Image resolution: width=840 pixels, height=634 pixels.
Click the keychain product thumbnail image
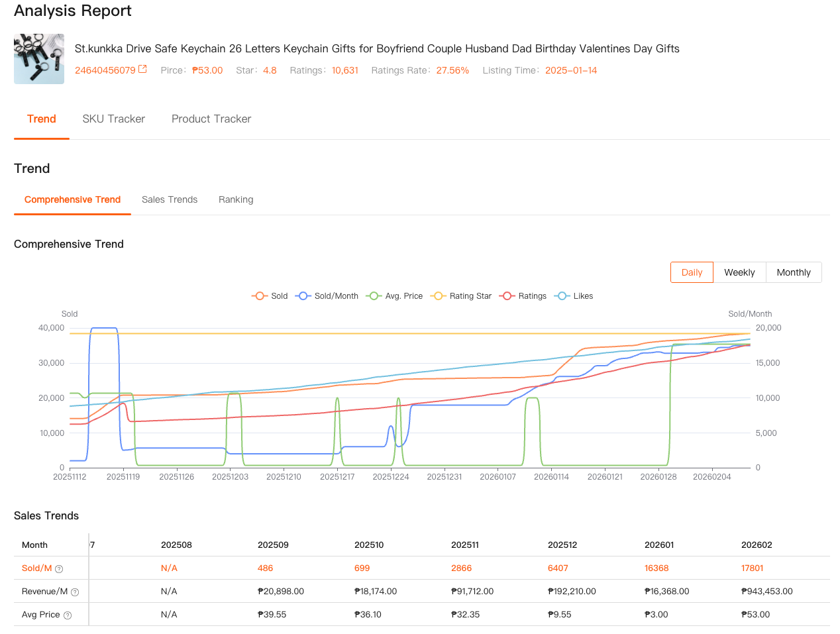coord(39,59)
